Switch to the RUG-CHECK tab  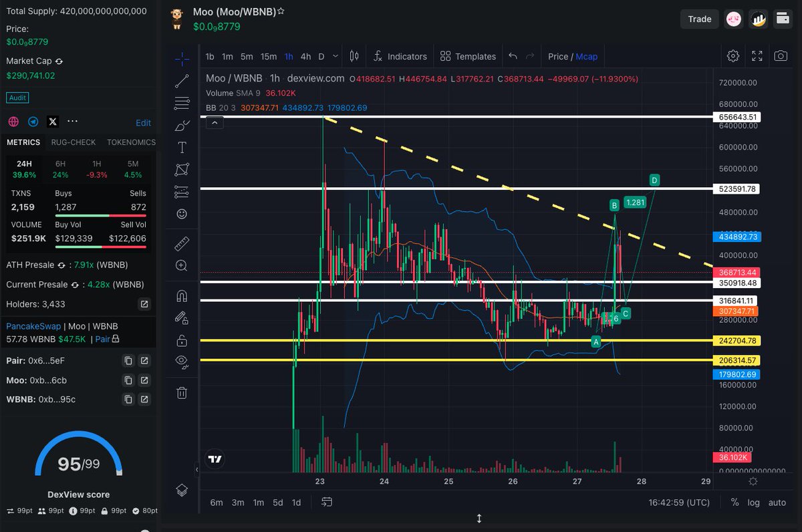coord(74,142)
